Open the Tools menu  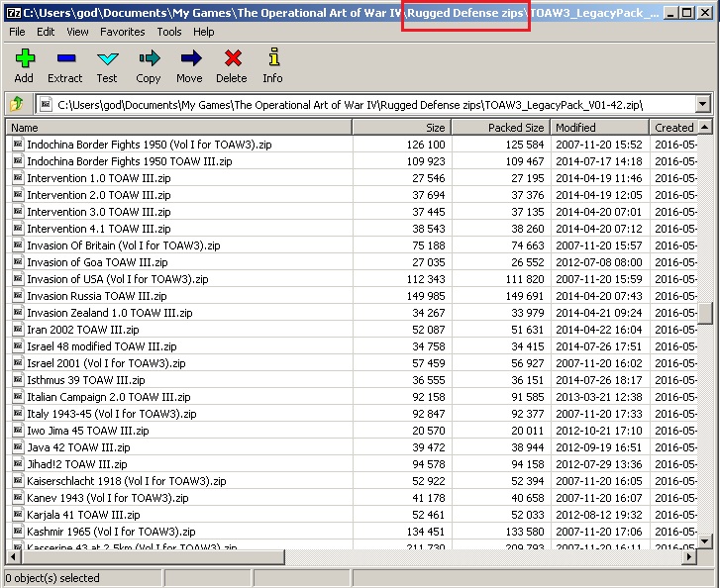pos(169,32)
